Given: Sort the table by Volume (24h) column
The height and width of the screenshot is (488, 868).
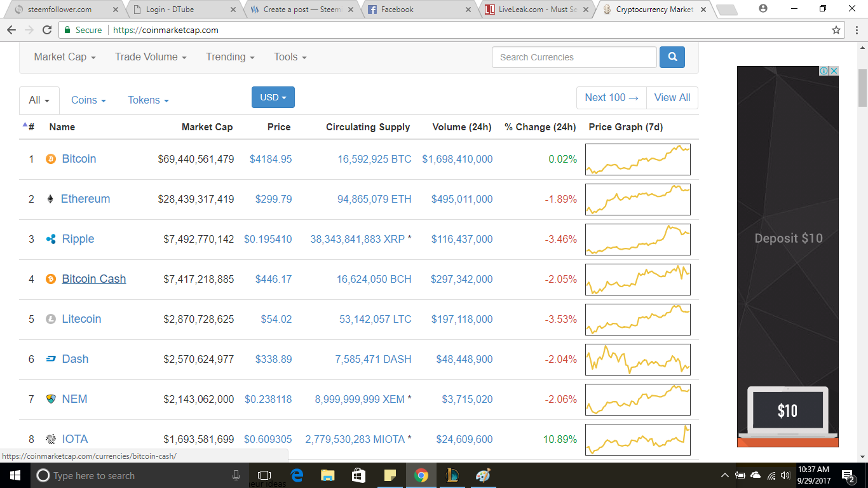Looking at the screenshot, I should (x=462, y=127).
